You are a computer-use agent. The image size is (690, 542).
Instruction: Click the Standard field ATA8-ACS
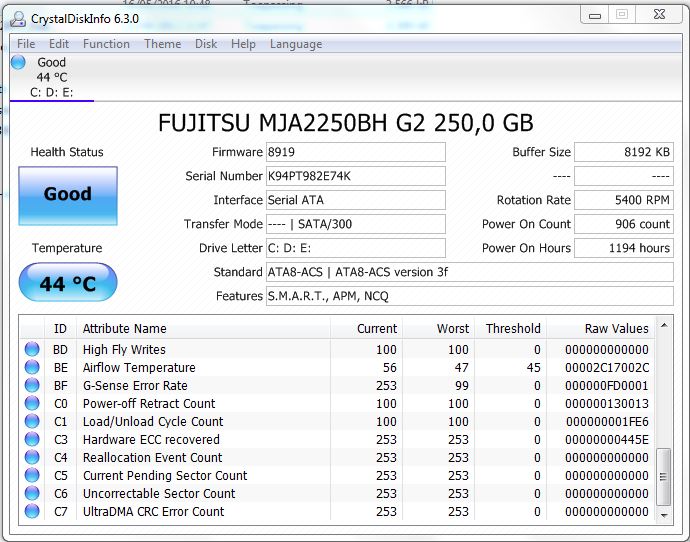[470, 272]
